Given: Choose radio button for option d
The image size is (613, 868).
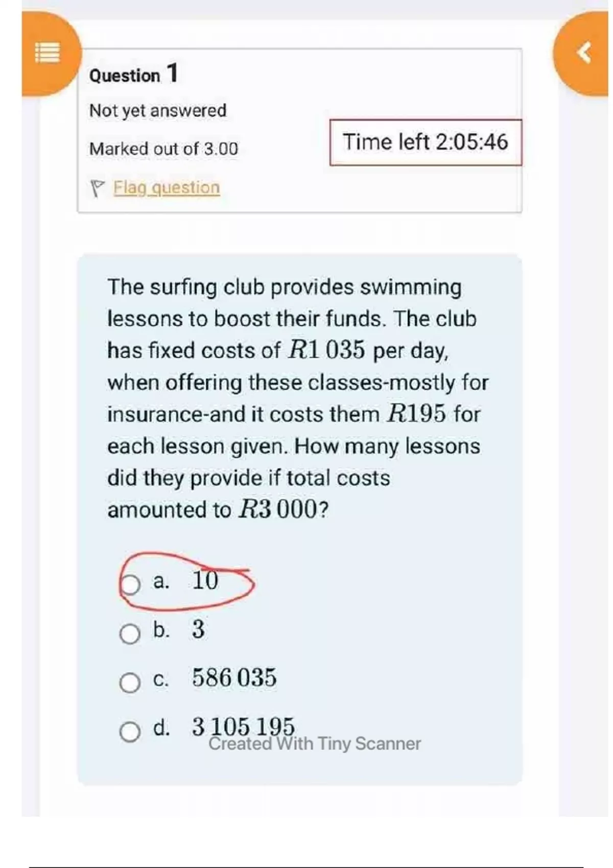Looking at the screenshot, I should [x=130, y=731].
